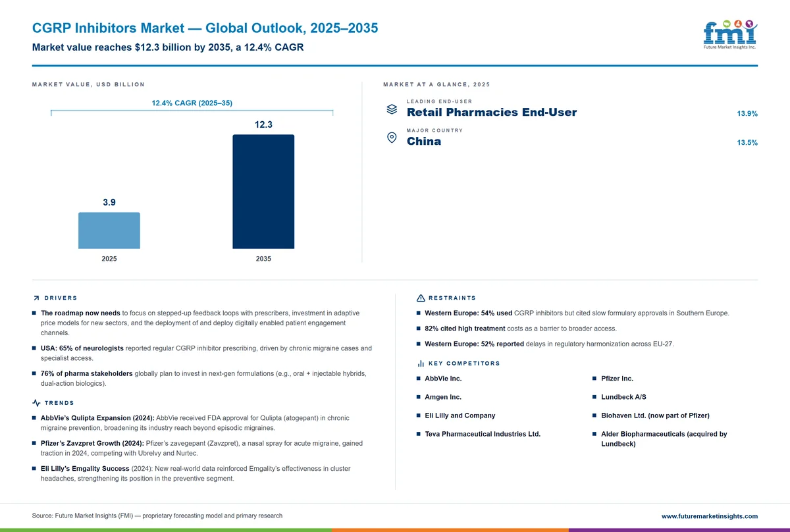Click the 2035 dark blue bar
Viewport: 790px width, 532px height.
[263, 192]
